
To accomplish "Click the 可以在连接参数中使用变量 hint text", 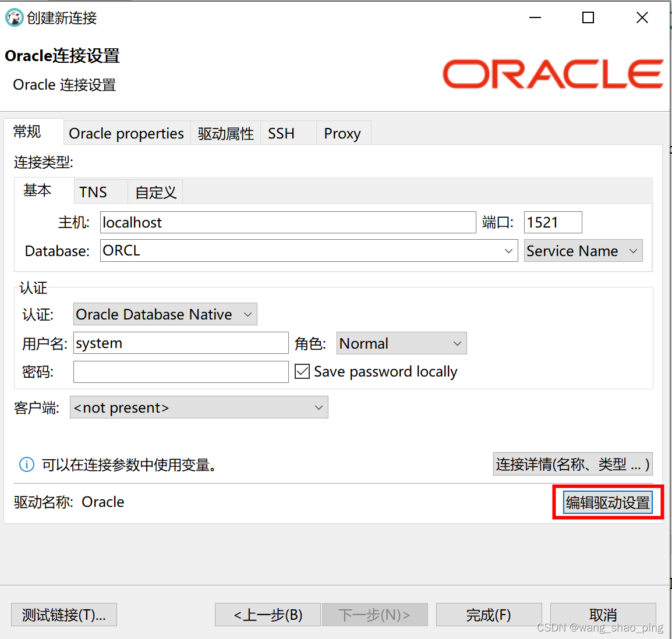I will coord(129,464).
